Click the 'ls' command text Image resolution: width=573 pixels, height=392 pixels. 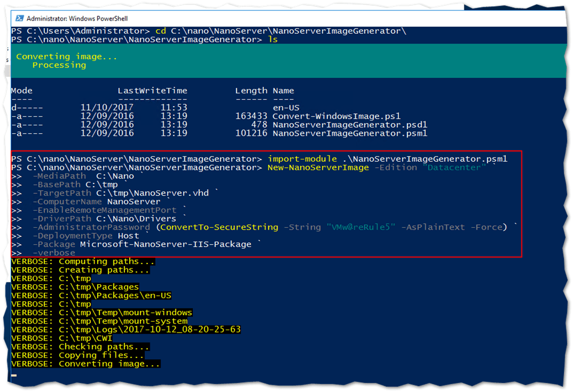click(273, 39)
